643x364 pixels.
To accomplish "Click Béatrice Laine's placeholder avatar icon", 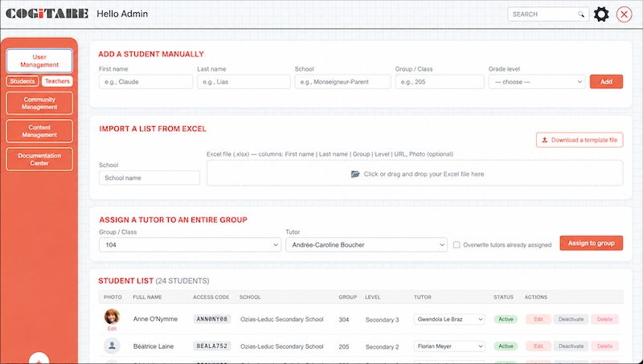I will pyautogui.click(x=112, y=346).
